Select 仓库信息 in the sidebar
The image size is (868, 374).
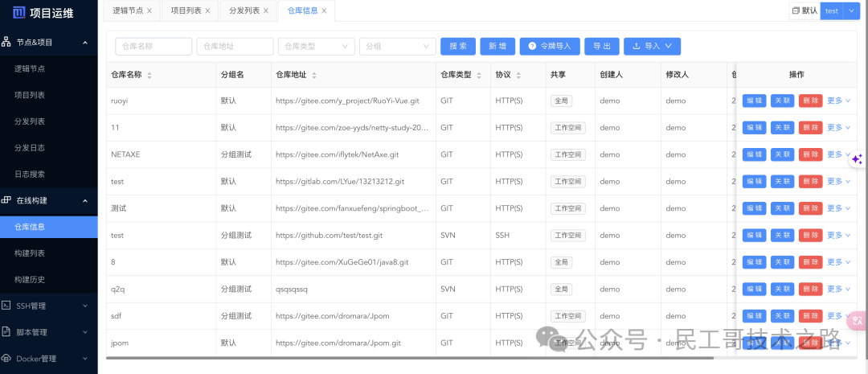click(49, 227)
